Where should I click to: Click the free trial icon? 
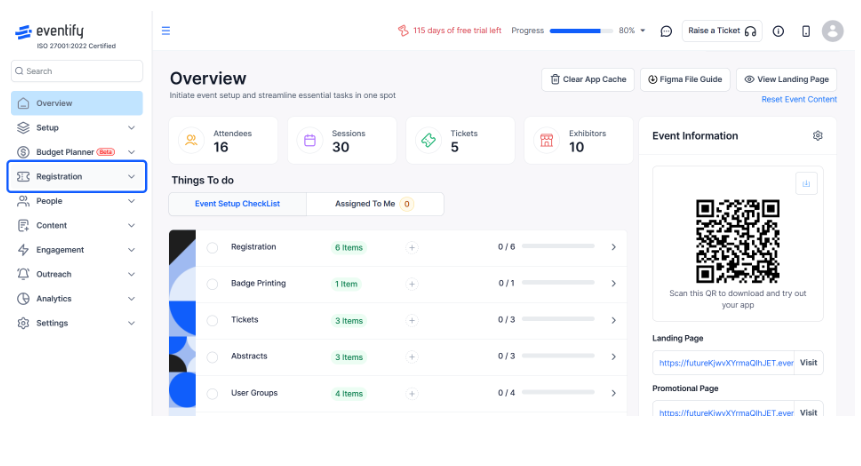[x=403, y=31]
